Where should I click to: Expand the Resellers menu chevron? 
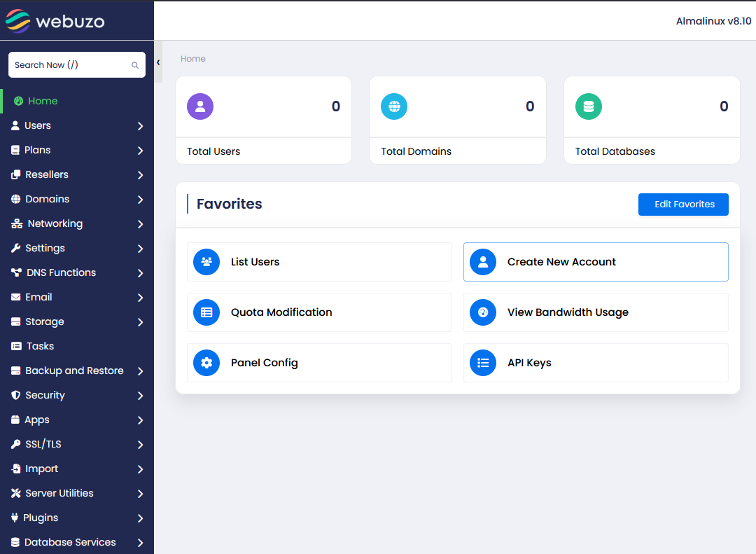coord(140,175)
